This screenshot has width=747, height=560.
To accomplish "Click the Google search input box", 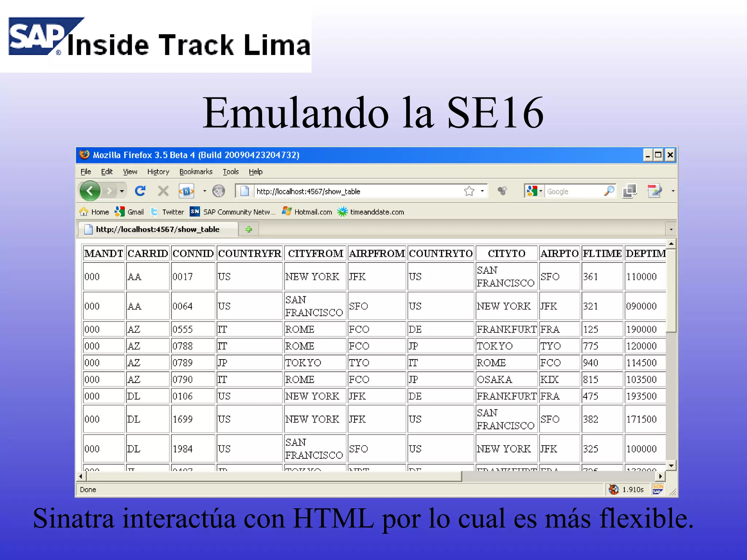I will (573, 191).
